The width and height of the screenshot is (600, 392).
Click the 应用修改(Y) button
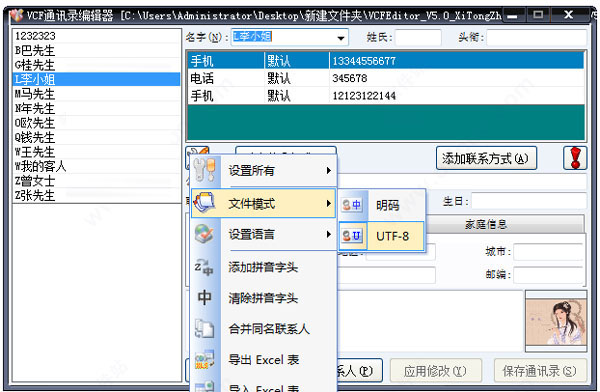435,371
